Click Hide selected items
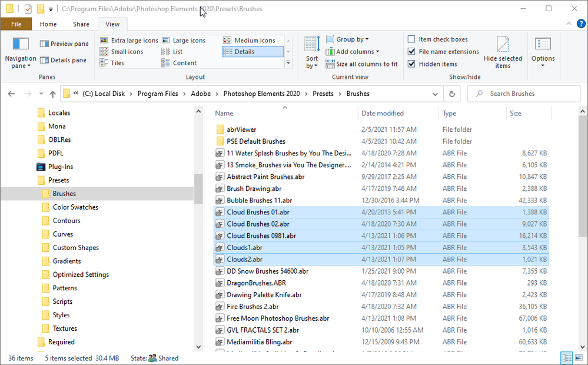Screen dimensions: 588x365 tap(503, 52)
